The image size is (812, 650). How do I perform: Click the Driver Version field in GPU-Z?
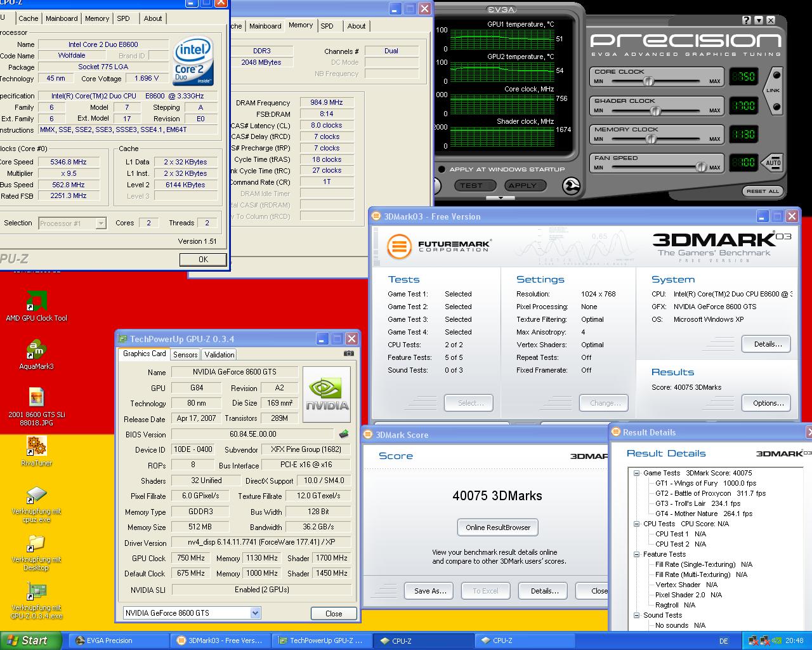(x=261, y=543)
